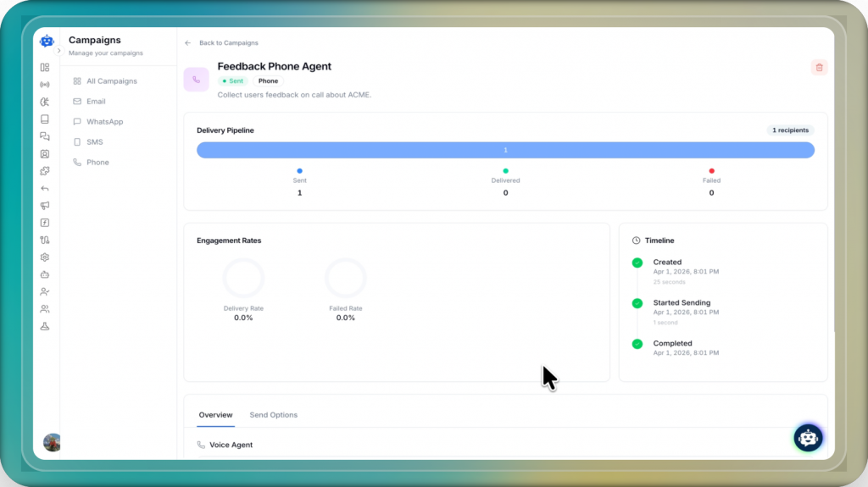Open the broadcast signal icon in sidebar
The width and height of the screenshot is (868, 487).
point(45,85)
